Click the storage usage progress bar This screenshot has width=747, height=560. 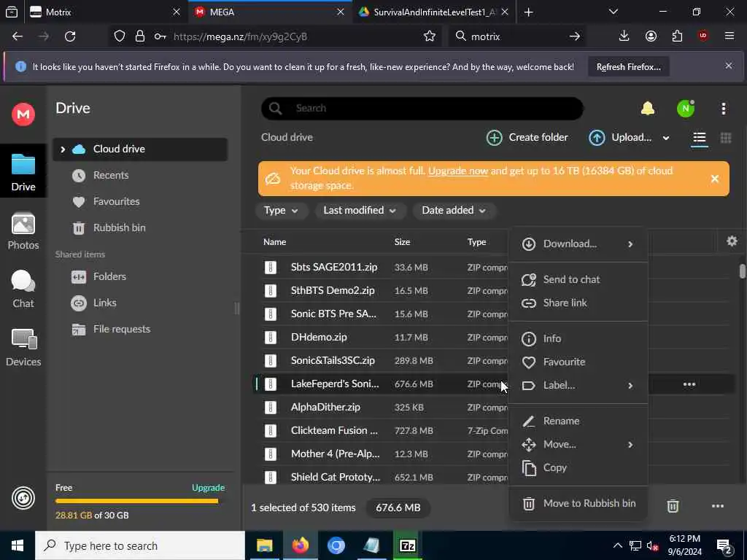pos(136,501)
